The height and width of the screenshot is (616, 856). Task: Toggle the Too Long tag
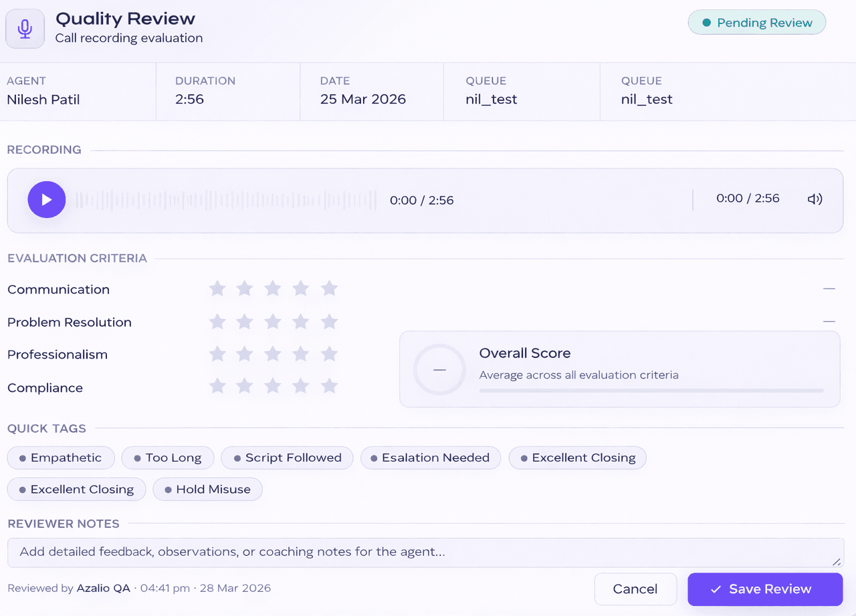(167, 457)
